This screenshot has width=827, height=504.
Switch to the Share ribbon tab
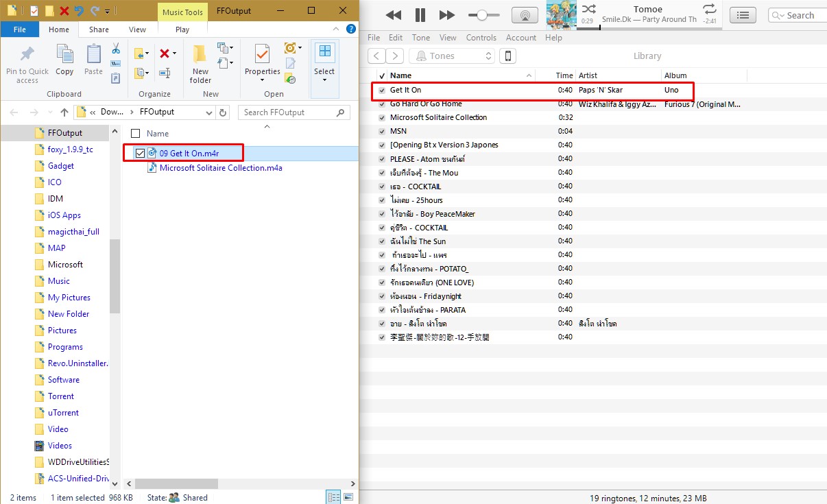click(99, 29)
